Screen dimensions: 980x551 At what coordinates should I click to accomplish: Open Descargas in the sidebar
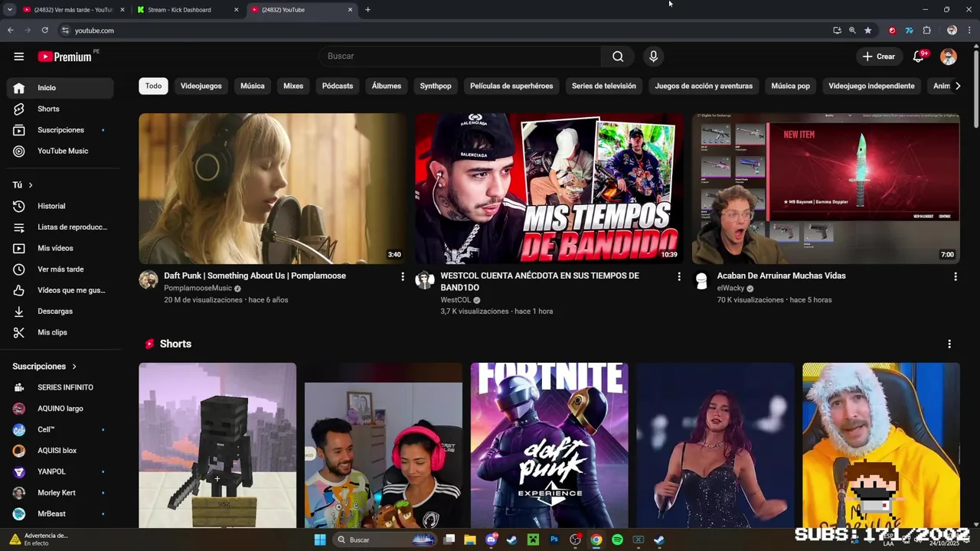click(60, 311)
